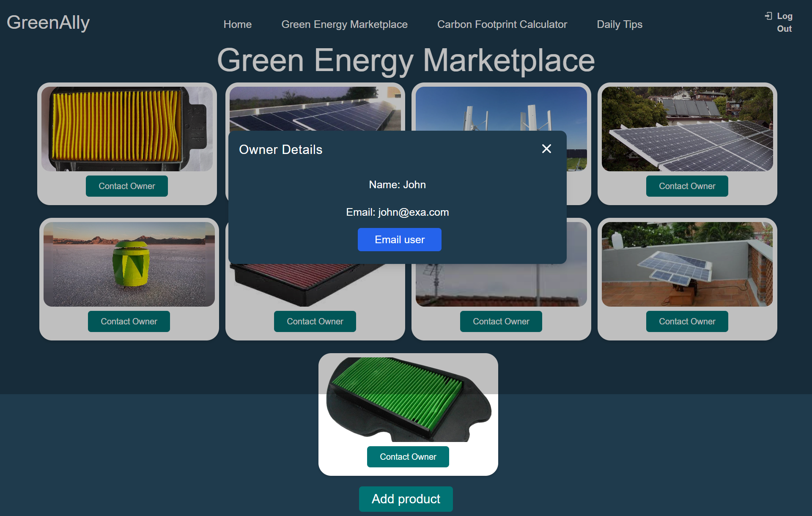Open the terrace solar panel image
The width and height of the screenshot is (812, 516).
[687, 264]
